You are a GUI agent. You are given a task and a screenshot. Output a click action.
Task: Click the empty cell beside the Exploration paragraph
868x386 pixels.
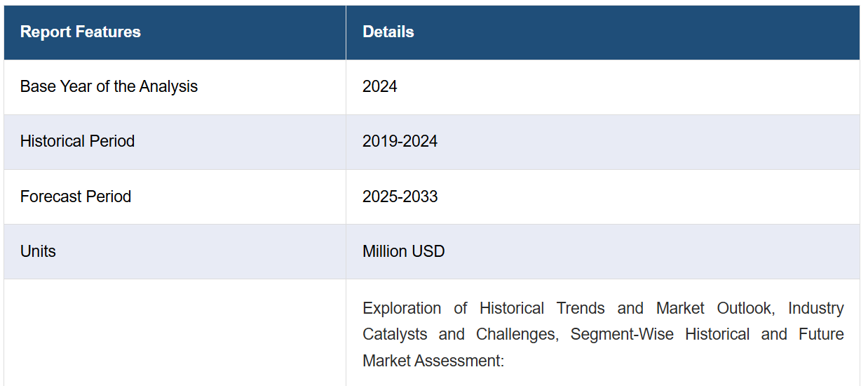point(175,333)
